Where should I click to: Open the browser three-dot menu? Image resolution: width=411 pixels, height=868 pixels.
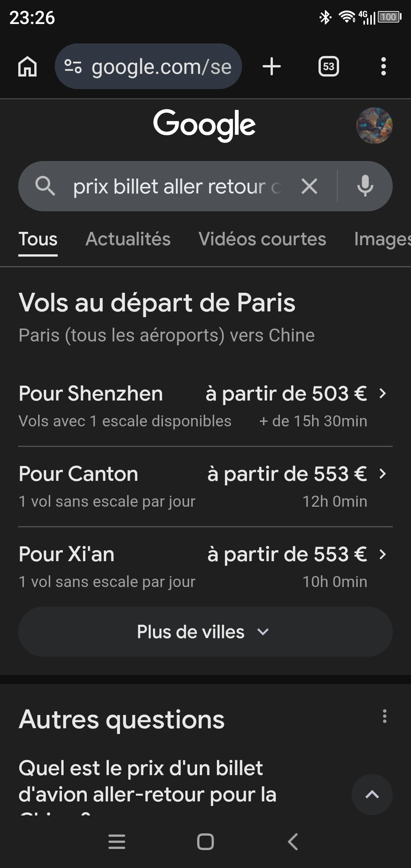tap(383, 67)
